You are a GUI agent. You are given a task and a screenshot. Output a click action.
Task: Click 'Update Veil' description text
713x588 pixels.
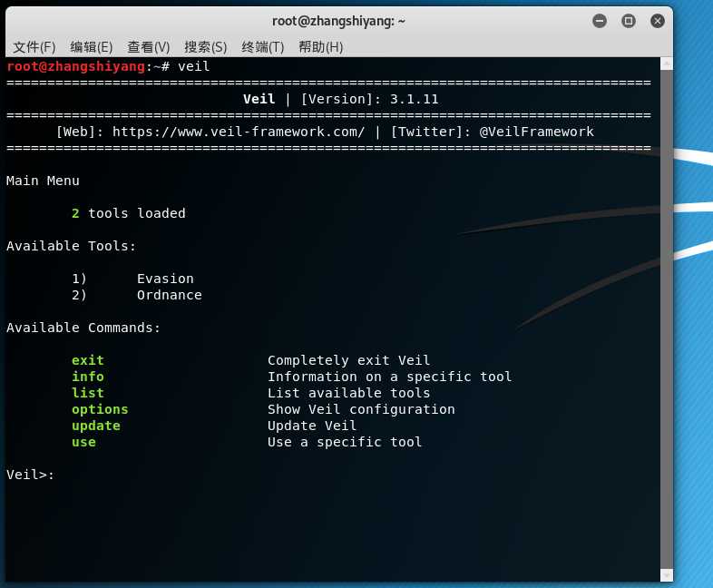312,426
